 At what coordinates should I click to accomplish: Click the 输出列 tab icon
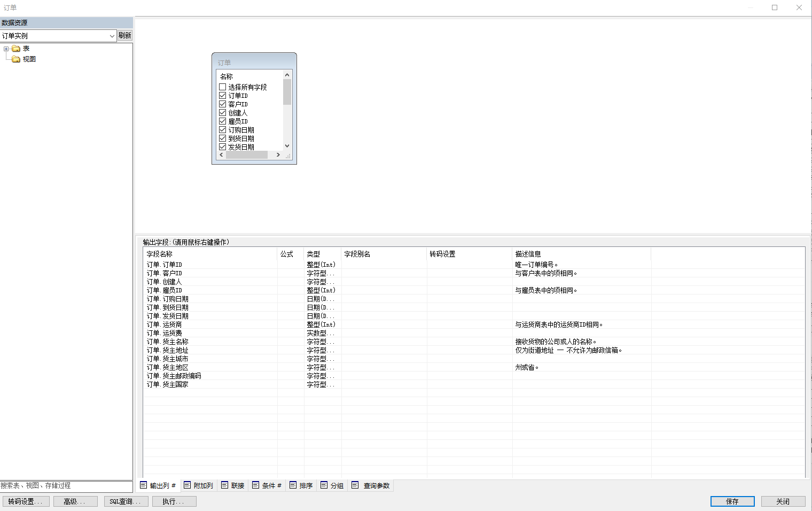[144, 485]
